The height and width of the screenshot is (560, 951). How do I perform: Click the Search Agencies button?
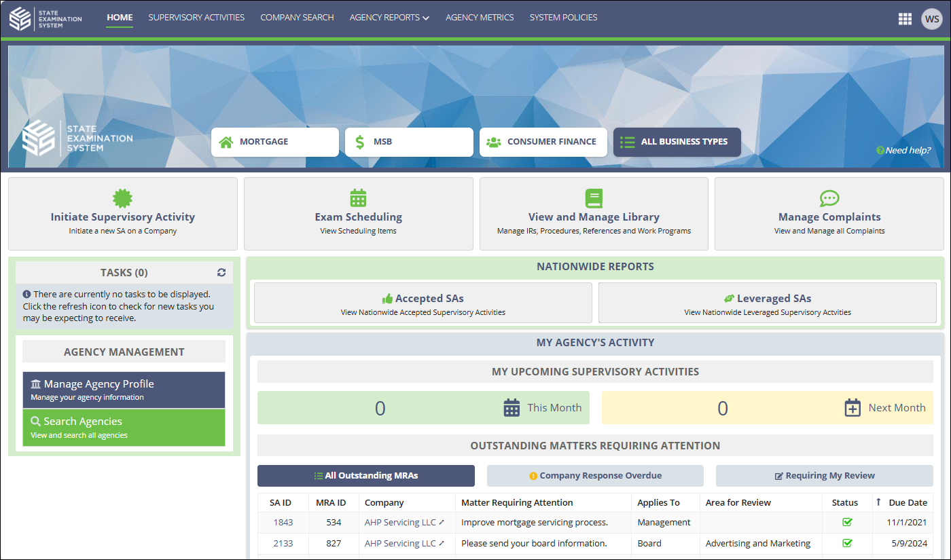(x=124, y=428)
